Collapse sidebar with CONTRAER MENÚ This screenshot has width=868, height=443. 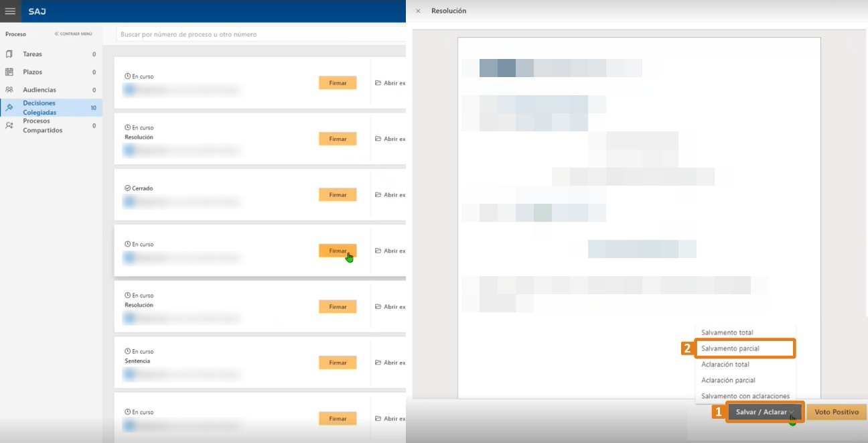pos(74,34)
